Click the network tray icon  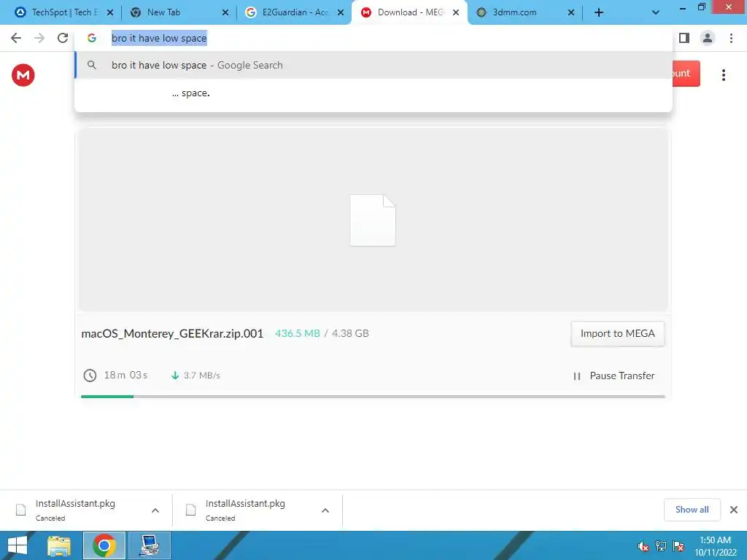[x=661, y=546]
